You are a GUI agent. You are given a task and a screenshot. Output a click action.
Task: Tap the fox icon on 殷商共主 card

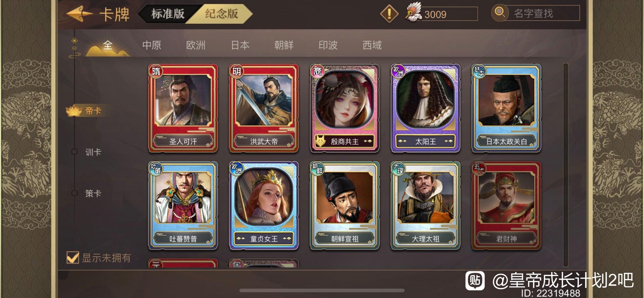pos(320,141)
